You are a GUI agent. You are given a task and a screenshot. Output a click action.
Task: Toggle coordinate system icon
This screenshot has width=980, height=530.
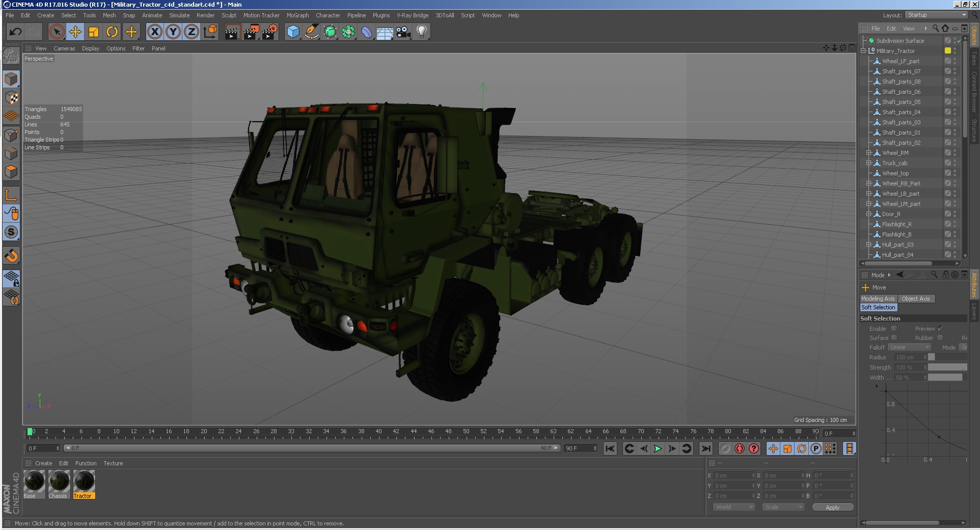(210, 32)
